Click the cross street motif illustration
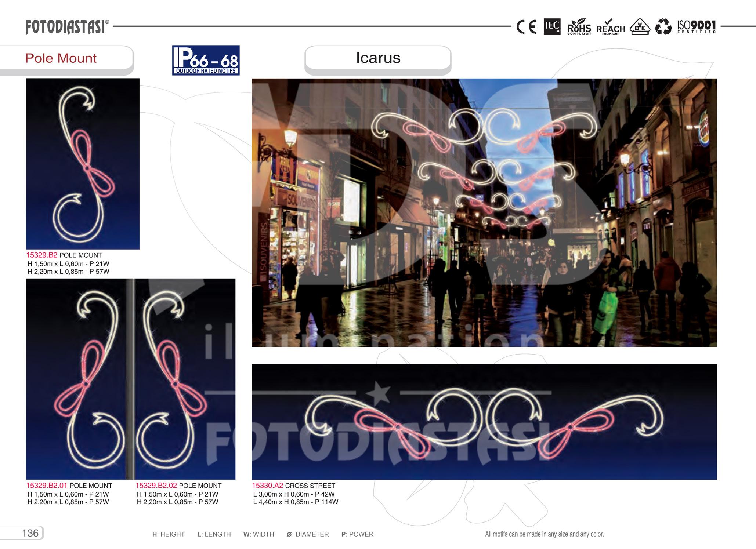 click(x=484, y=422)
